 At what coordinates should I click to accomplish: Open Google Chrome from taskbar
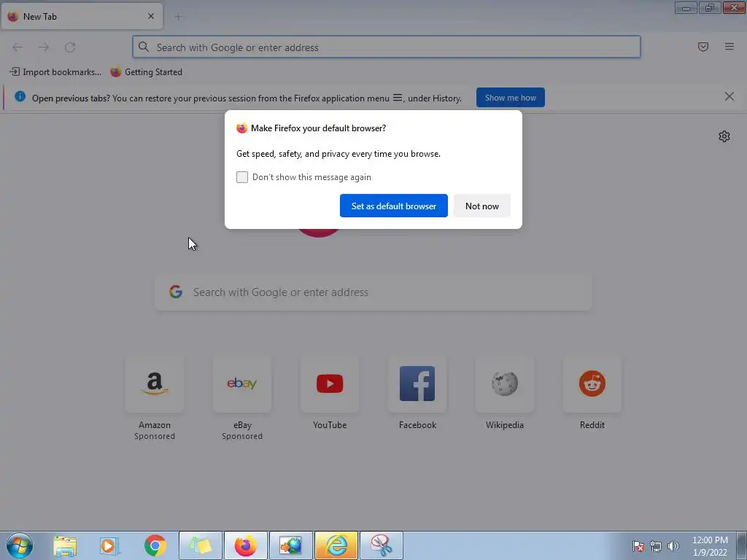point(155,545)
